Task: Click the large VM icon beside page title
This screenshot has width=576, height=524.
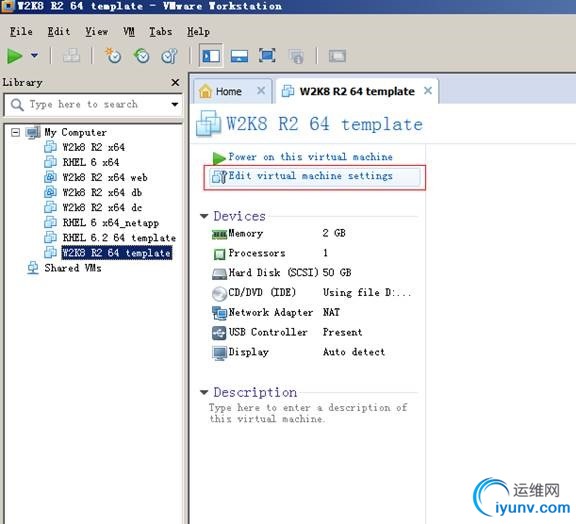Action: [x=208, y=124]
